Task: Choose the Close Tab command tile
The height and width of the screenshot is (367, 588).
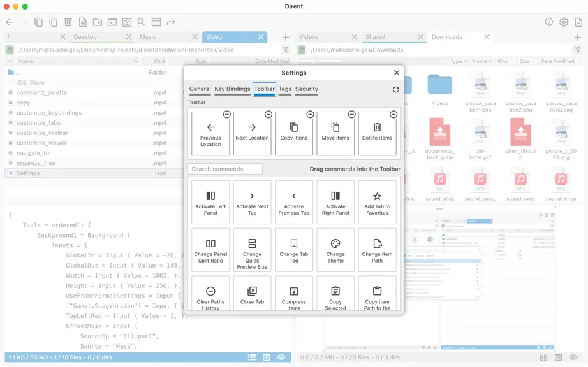Action: (252, 294)
